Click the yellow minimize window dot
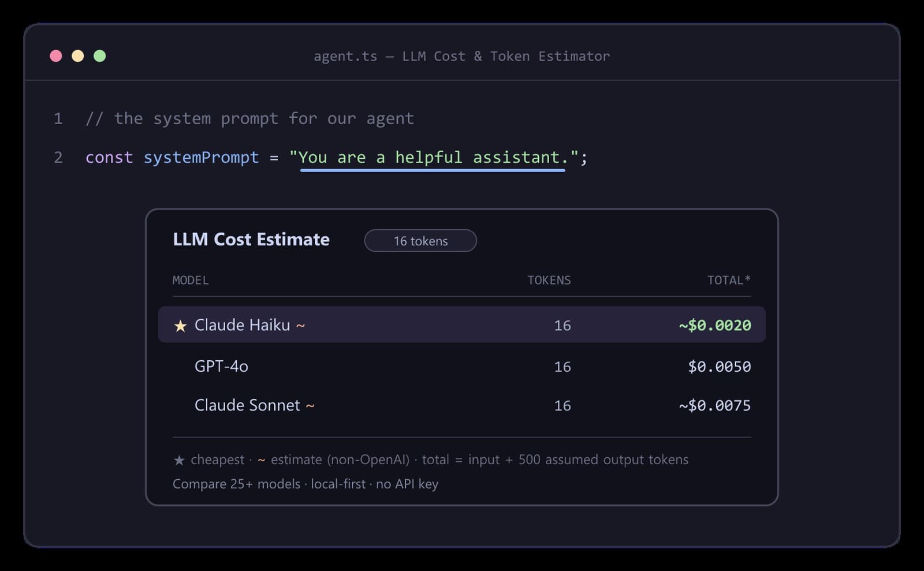 tap(78, 56)
